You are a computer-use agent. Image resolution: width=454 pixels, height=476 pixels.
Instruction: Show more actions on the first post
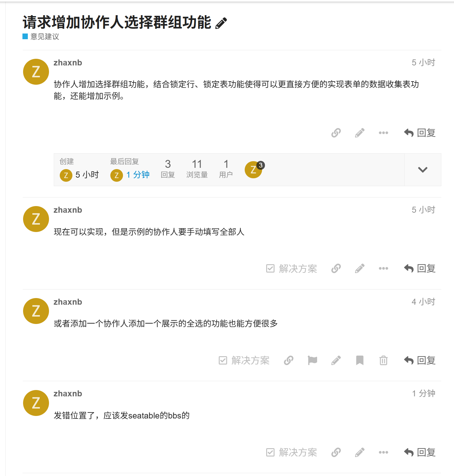pyautogui.click(x=383, y=133)
